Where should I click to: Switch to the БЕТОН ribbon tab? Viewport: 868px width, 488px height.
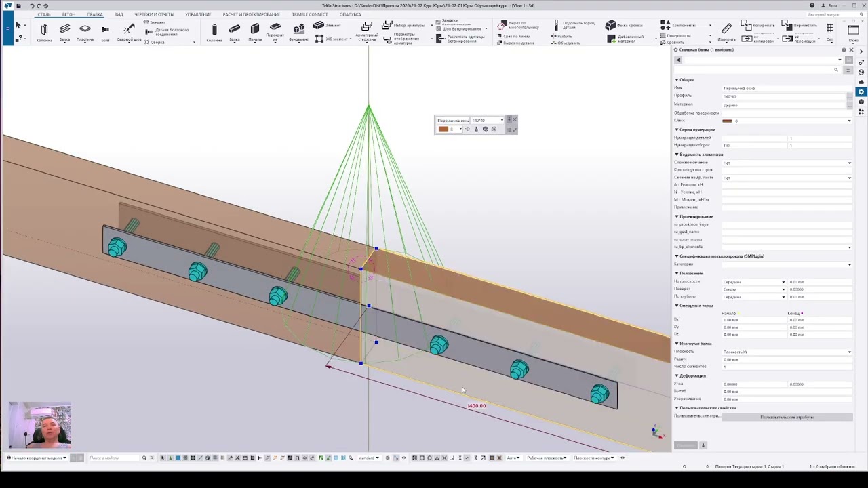pyautogui.click(x=68, y=14)
